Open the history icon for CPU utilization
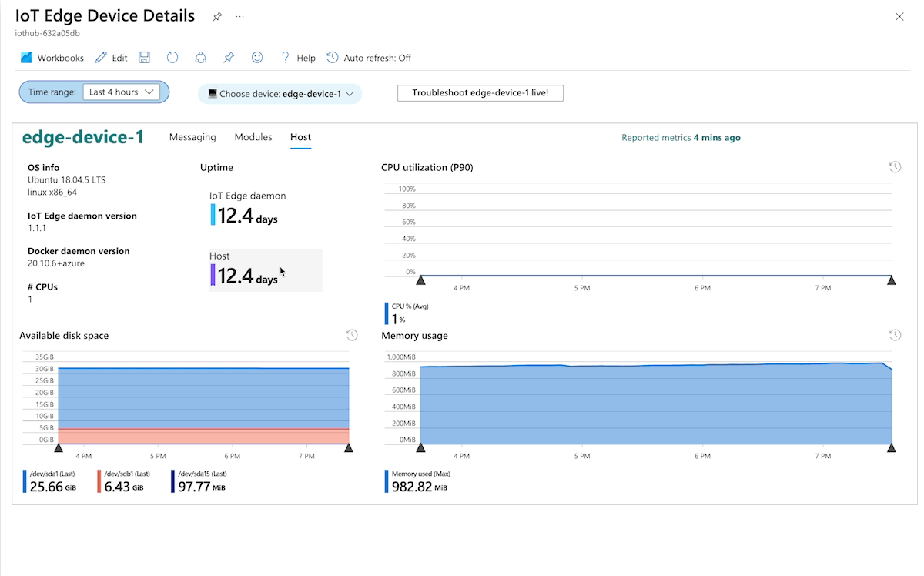Image resolution: width=924 pixels, height=576 pixels. (x=895, y=167)
